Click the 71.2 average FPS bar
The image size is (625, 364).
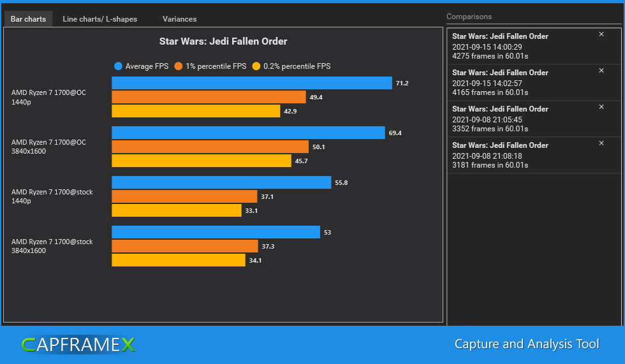pos(252,83)
